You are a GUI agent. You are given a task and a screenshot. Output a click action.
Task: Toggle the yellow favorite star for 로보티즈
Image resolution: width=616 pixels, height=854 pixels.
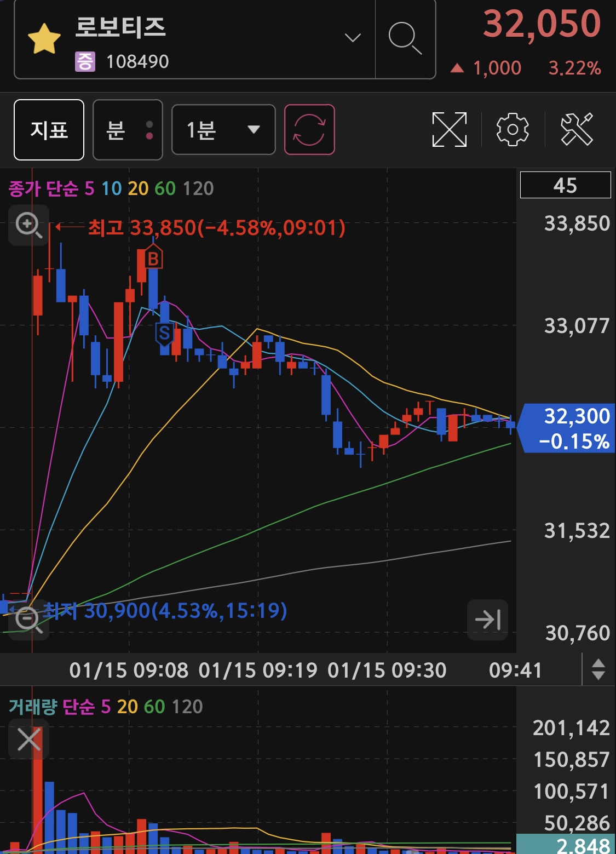pos(44,39)
